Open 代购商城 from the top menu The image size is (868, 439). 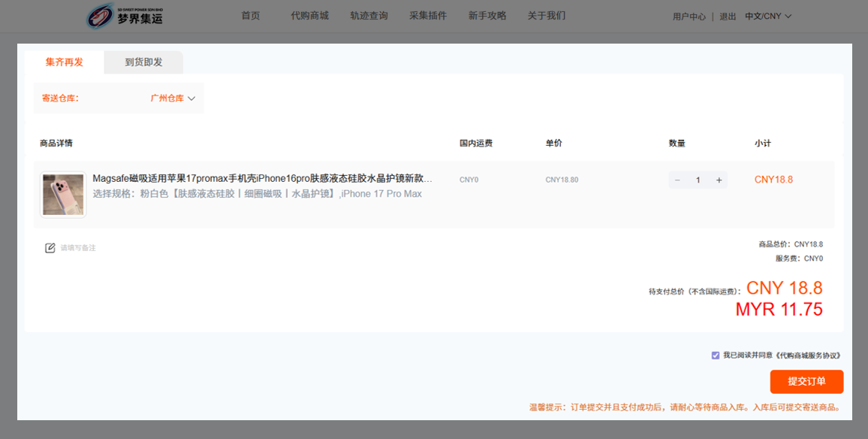[x=309, y=16]
